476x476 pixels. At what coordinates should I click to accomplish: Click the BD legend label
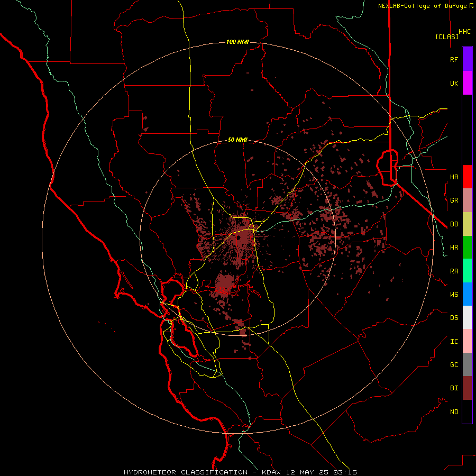point(454,224)
